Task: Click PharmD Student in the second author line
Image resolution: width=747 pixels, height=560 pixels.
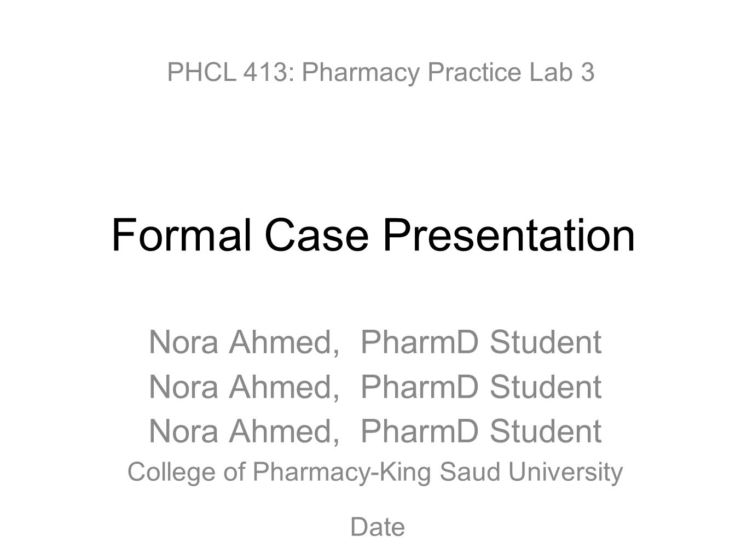Action: 481,387
